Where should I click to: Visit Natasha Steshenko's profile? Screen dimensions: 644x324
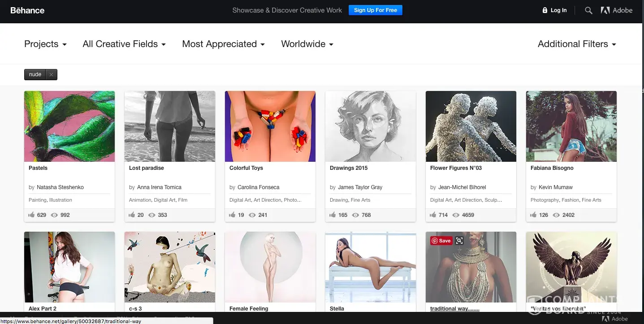coord(60,187)
